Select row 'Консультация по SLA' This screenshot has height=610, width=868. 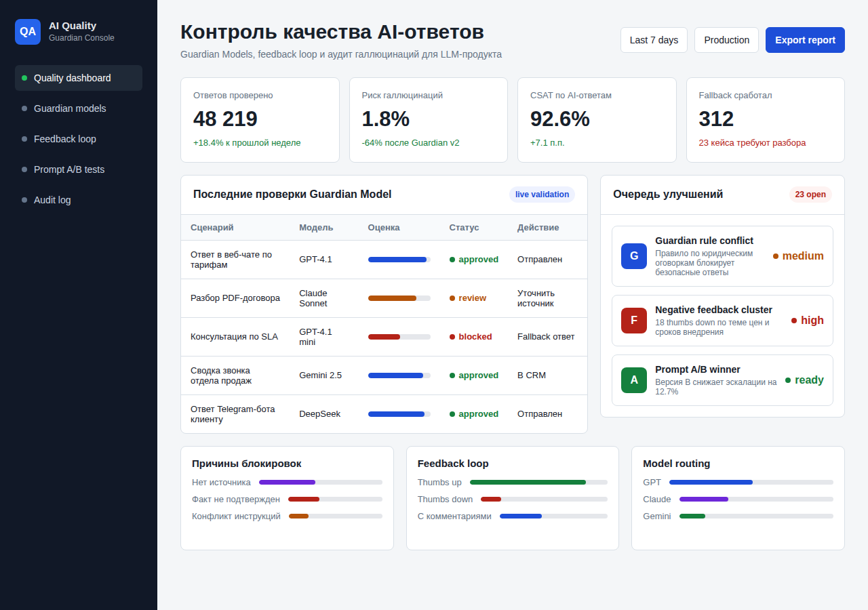(384, 337)
